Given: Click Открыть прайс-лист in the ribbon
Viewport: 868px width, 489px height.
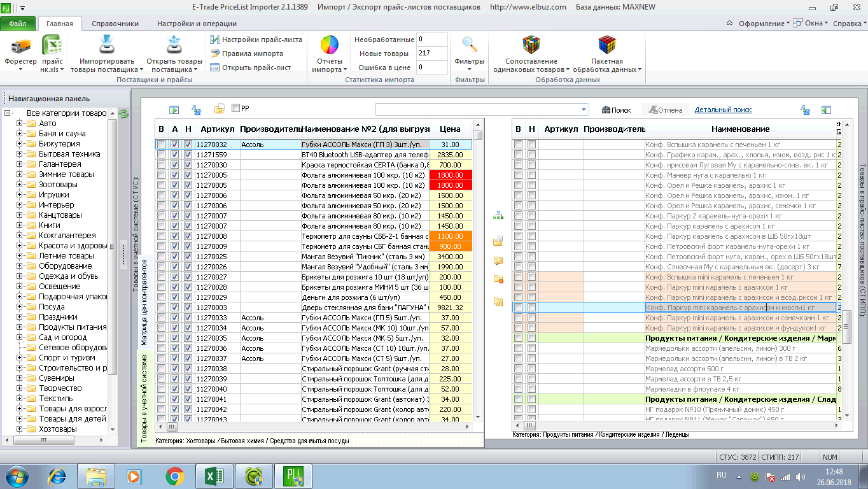Looking at the screenshot, I should 251,67.
